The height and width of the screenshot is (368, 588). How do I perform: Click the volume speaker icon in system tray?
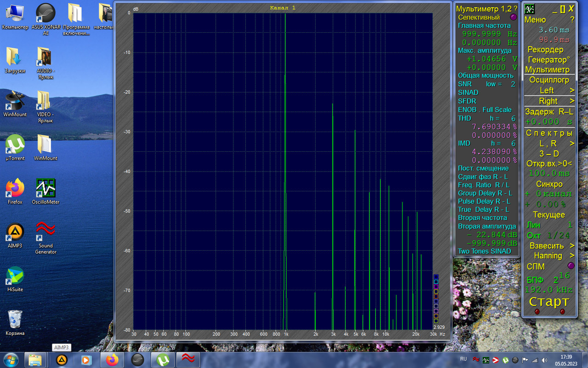pos(544,360)
